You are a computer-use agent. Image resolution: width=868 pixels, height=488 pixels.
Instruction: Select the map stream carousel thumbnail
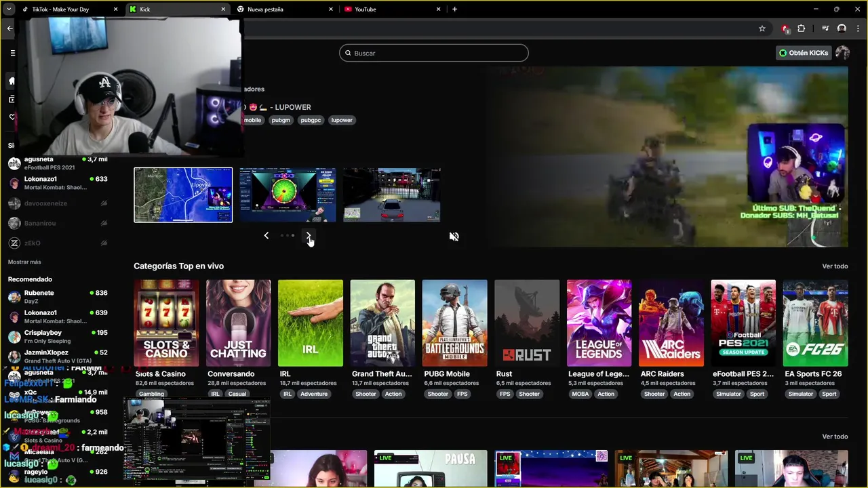click(x=183, y=195)
